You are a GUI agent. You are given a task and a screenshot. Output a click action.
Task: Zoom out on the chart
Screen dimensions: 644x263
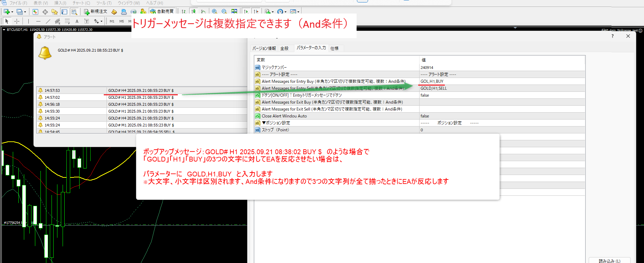(x=224, y=12)
